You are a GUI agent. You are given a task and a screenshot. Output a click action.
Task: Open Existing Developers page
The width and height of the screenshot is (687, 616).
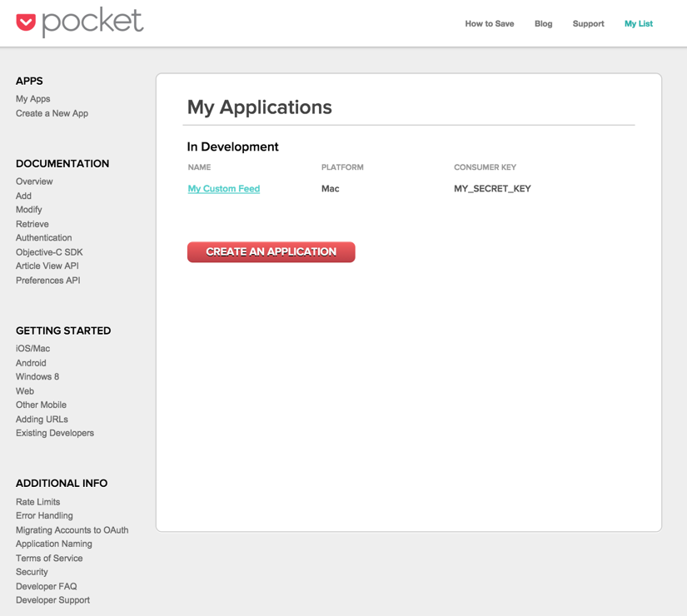(55, 433)
